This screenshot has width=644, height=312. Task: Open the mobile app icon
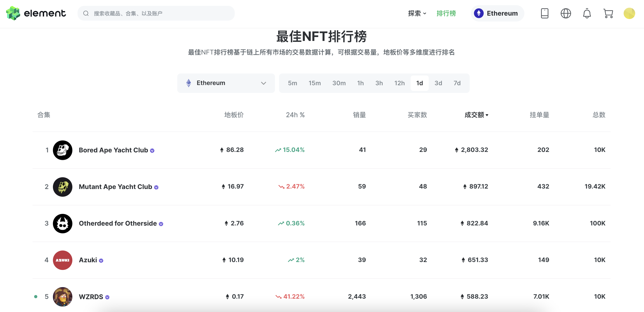coord(545,13)
